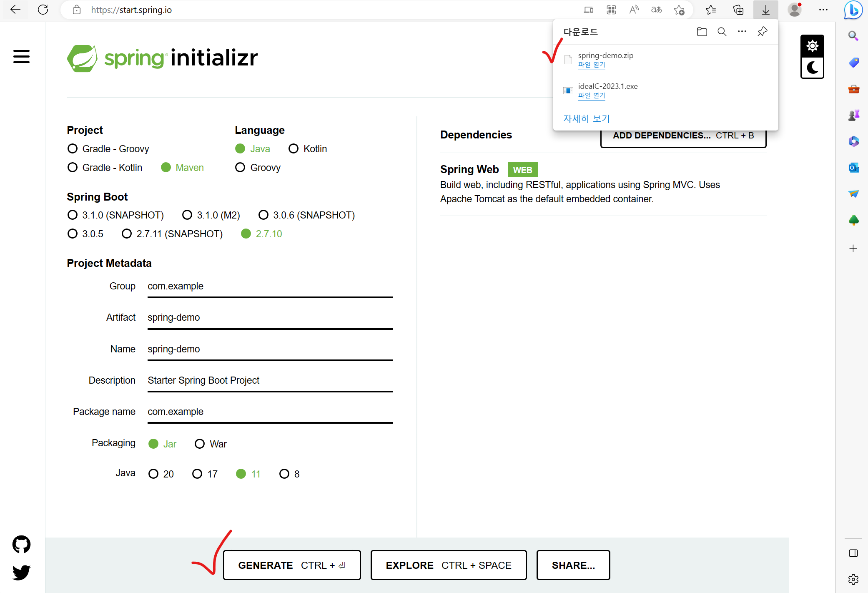868x593 pixels.
Task: Open the GitHub icon link
Action: [x=21, y=544]
